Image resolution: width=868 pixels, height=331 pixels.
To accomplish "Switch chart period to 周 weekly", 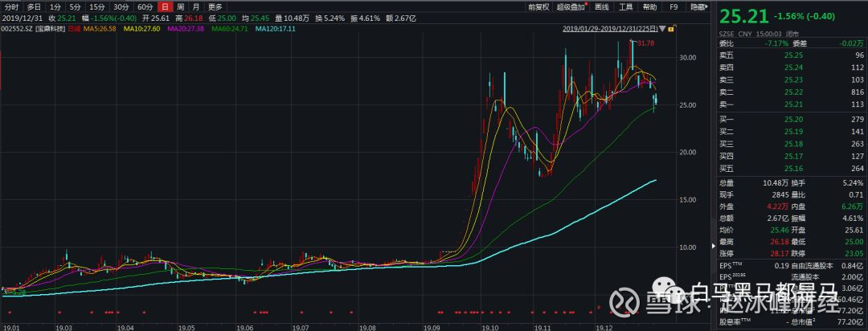I will (181, 7).
